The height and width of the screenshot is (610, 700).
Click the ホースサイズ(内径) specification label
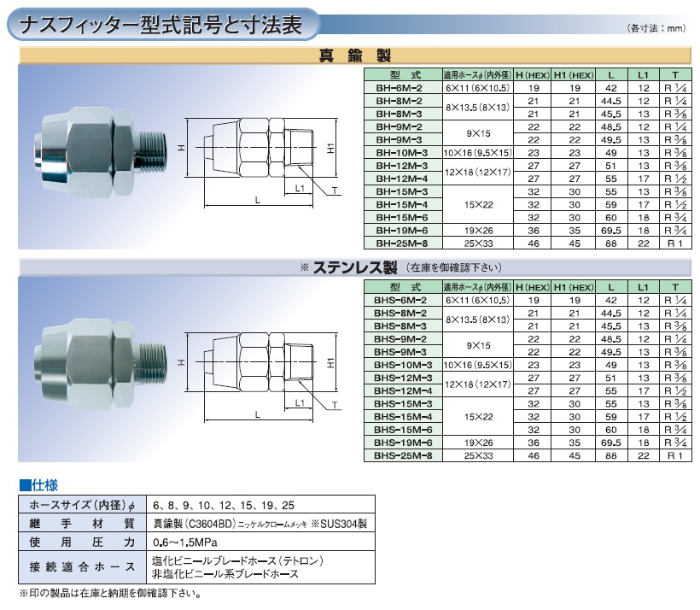point(81,504)
